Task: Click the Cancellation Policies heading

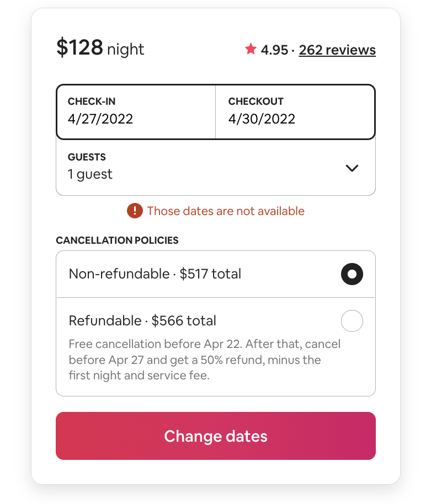Action: coord(117,240)
